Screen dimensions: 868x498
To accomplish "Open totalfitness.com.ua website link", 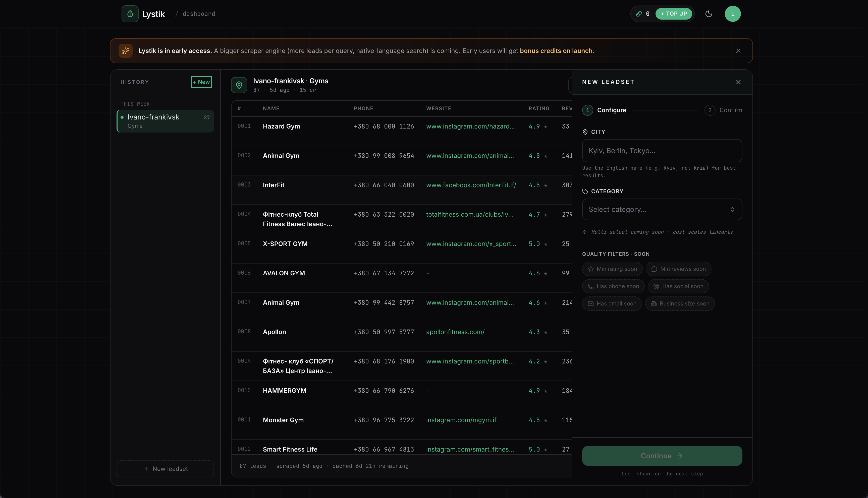I will pyautogui.click(x=469, y=214).
